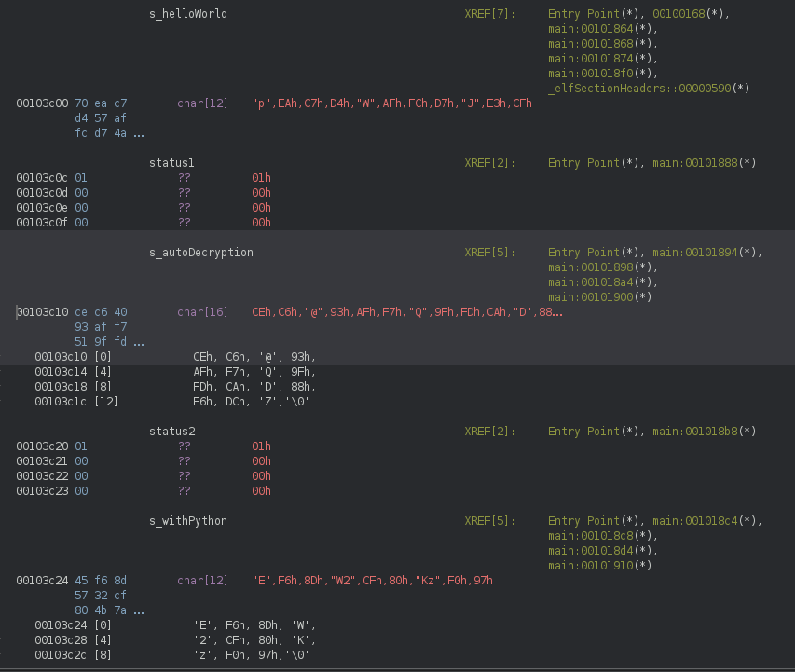Click the ?? datatype at 00103c0c

coord(184,178)
